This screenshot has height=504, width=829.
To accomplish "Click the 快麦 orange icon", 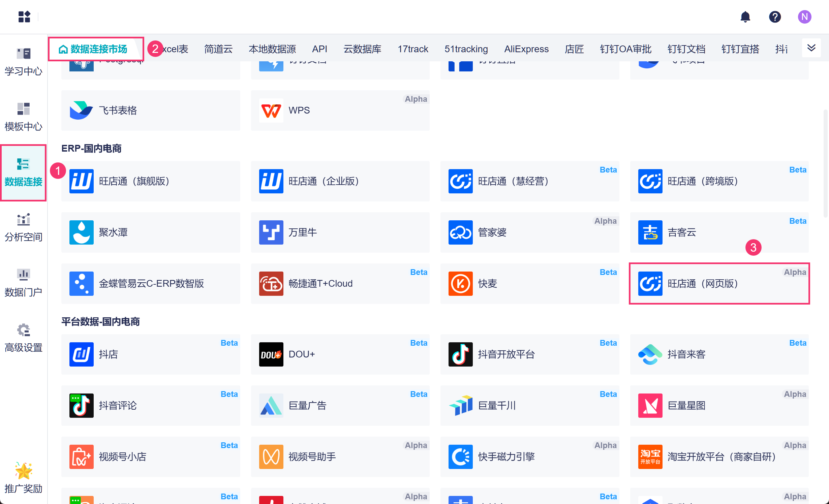I will (460, 284).
